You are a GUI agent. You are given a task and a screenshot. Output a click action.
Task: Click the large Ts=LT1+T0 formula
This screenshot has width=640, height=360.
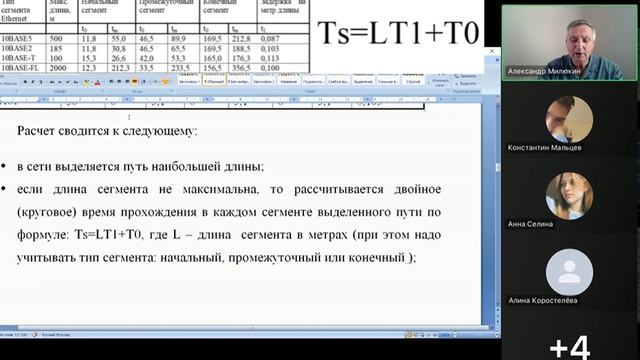click(x=398, y=33)
